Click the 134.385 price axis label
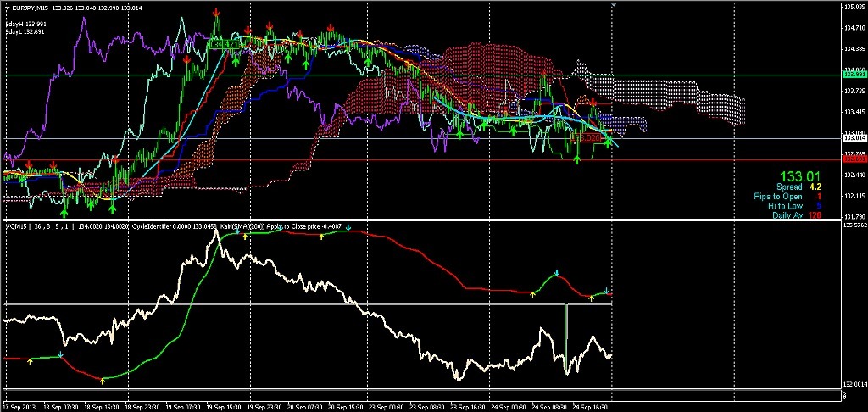 [853, 49]
